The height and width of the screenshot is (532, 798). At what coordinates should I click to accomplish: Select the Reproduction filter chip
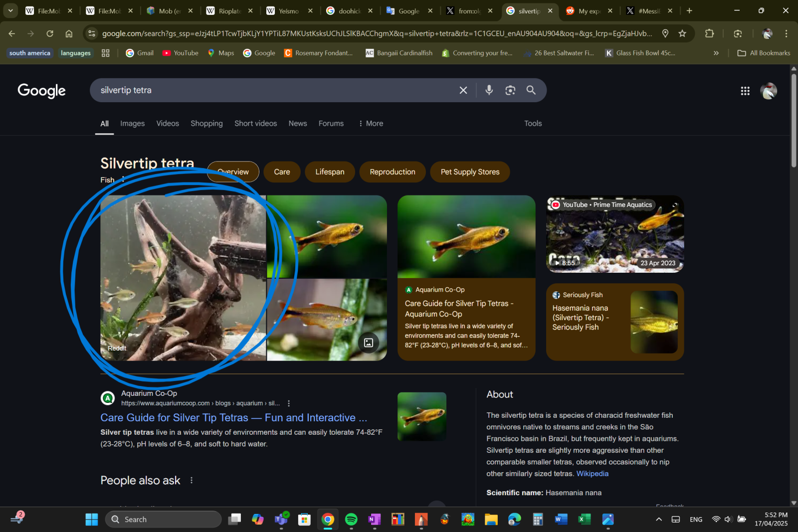(392, 172)
